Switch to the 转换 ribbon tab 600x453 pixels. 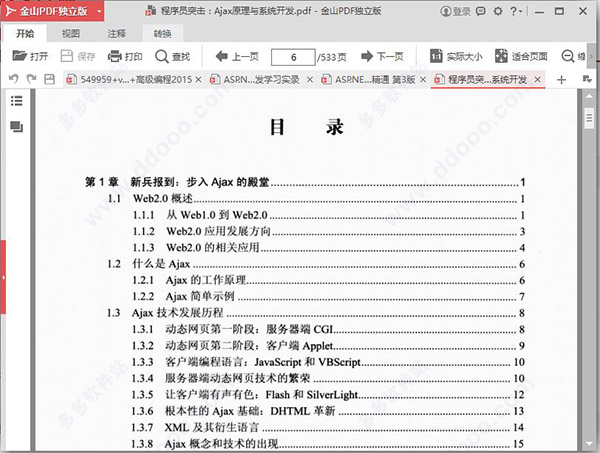pos(163,34)
